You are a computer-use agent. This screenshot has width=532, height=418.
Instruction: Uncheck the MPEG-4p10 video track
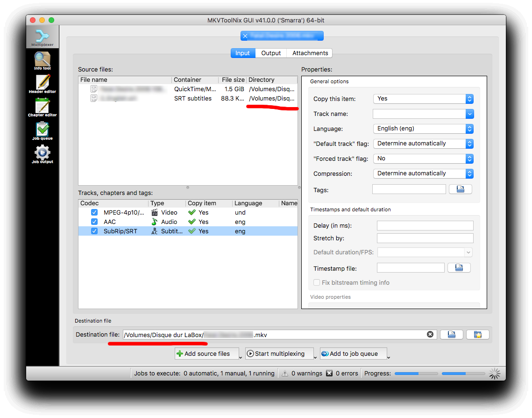pos(94,213)
